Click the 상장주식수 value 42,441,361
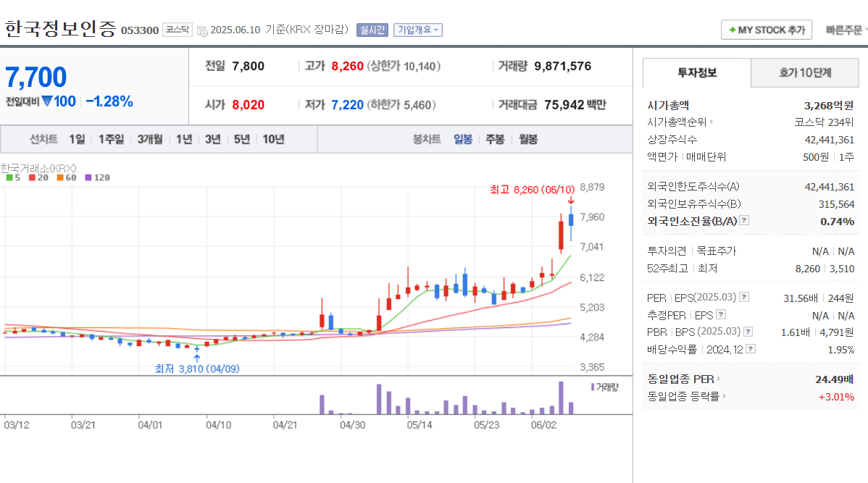Screen dimensions: 868x483 [830, 140]
